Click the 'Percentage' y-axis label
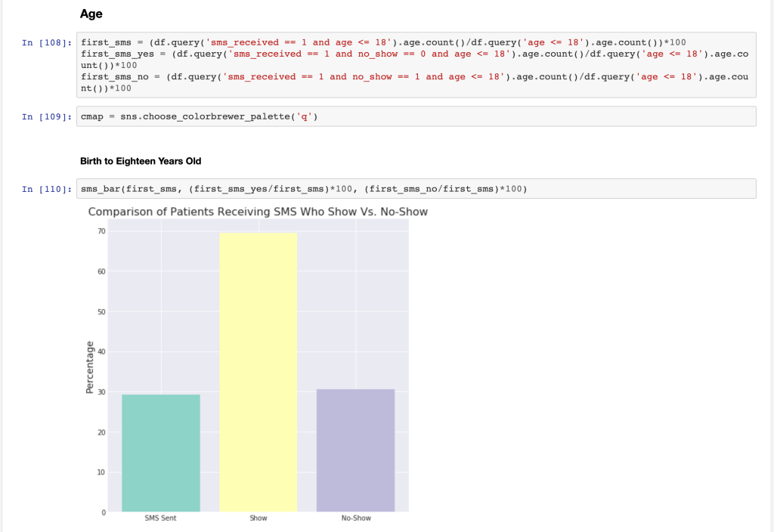 pyautogui.click(x=89, y=368)
